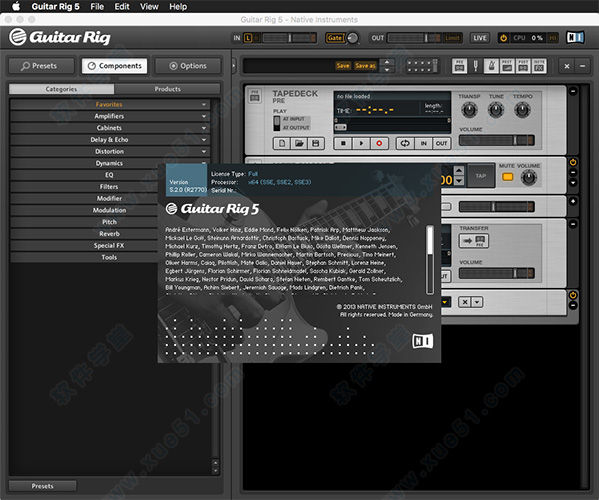Screen dimensions: 599x500
Task: Minimize the Tapedeck Pre module
Action: click(573, 91)
